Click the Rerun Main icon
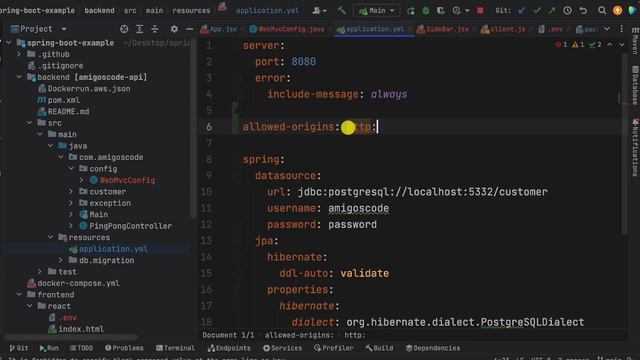The width and height of the screenshot is (640, 360). 411,11
